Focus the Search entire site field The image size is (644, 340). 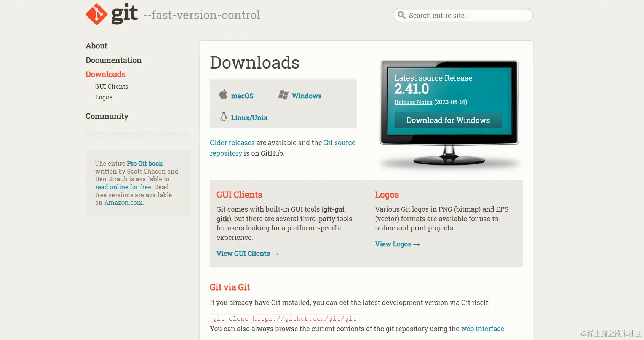pos(463,15)
